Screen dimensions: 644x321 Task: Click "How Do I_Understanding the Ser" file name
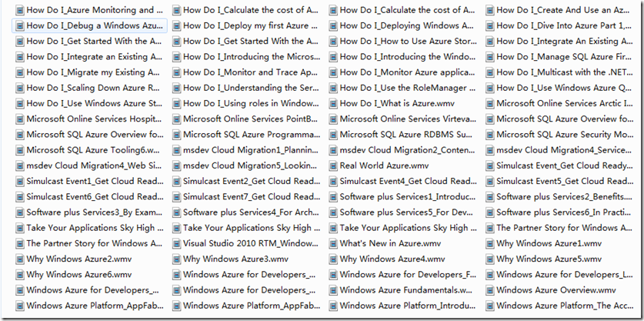[251, 89]
